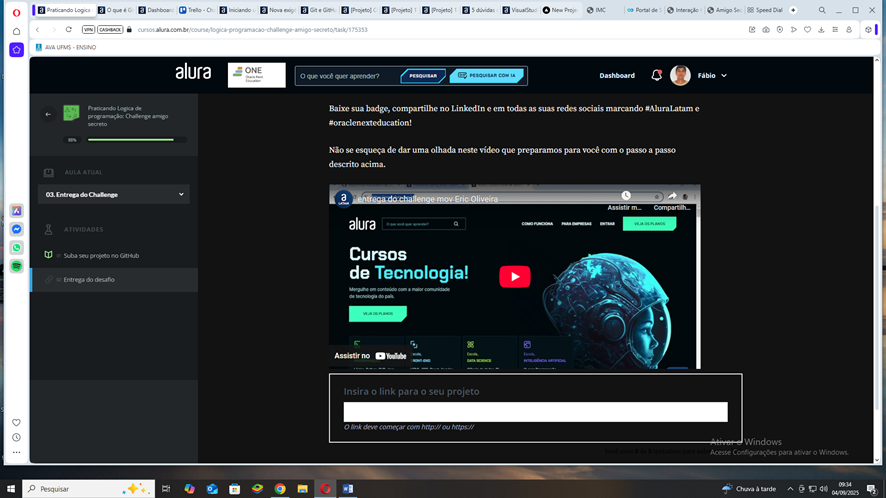This screenshot has height=498, width=886.
Task: Switch to New Project tab
Action: [560, 10]
